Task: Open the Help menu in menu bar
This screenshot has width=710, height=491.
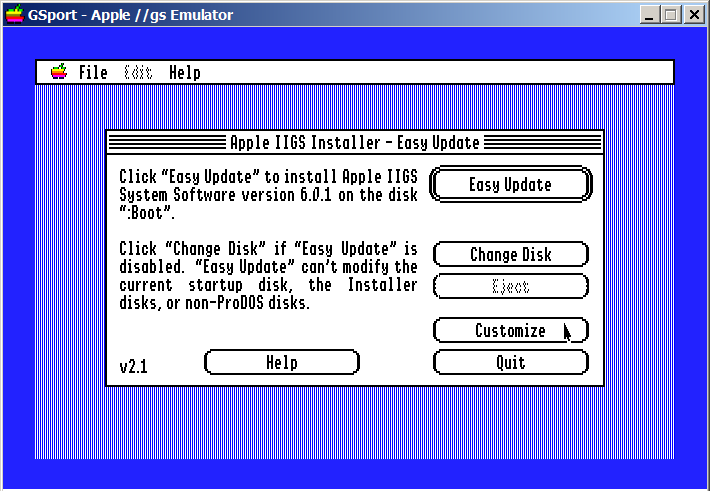Action: (184, 72)
